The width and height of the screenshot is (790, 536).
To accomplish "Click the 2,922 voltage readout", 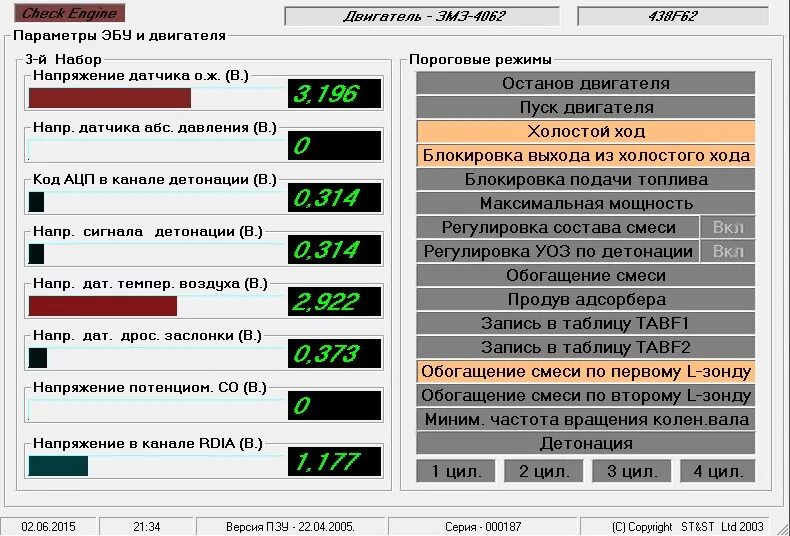I will (x=335, y=302).
